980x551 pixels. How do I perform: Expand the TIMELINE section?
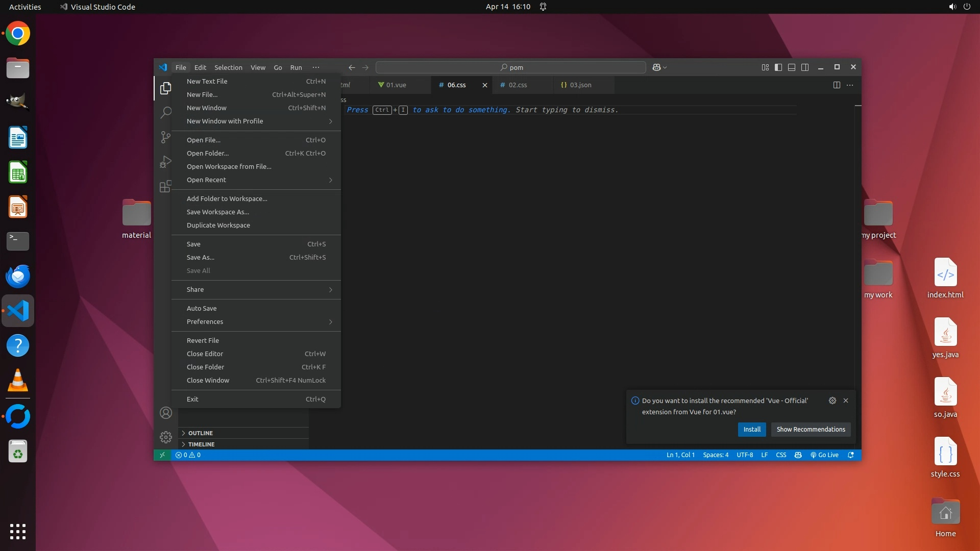point(201,444)
